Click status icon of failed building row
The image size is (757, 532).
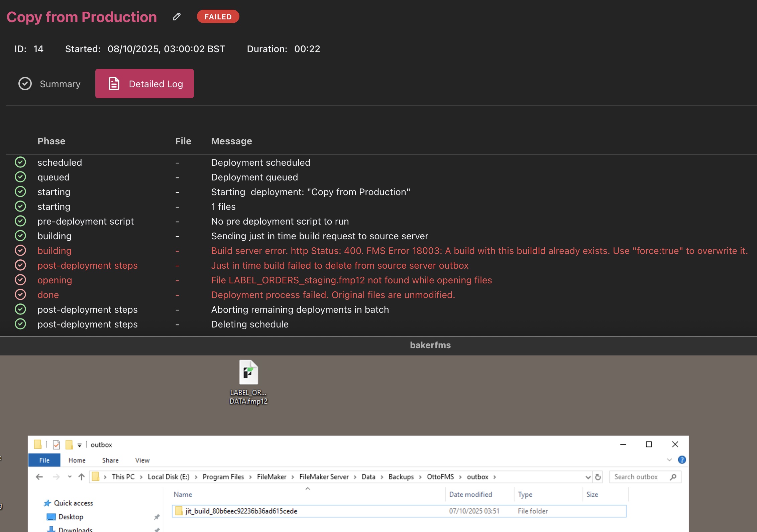tap(20, 250)
